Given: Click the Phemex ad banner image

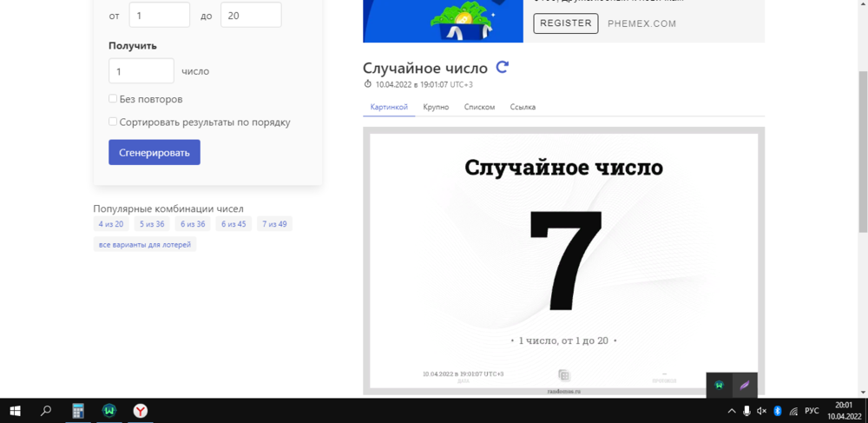Looking at the screenshot, I should [443, 21].
